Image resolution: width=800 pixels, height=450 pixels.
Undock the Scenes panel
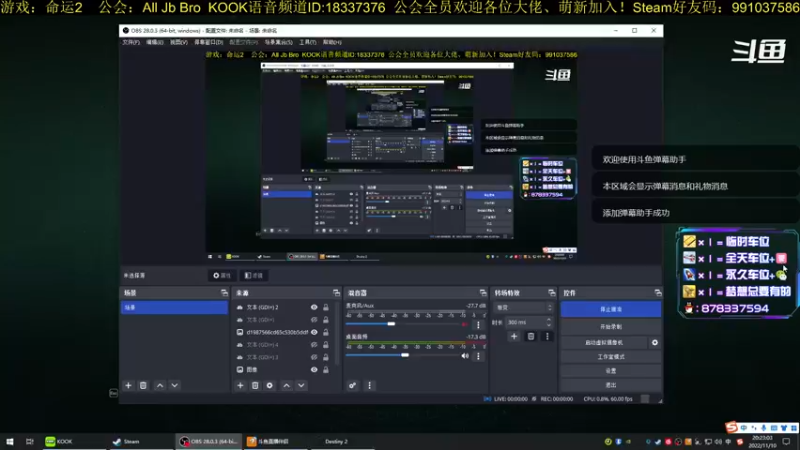[224, 293]
